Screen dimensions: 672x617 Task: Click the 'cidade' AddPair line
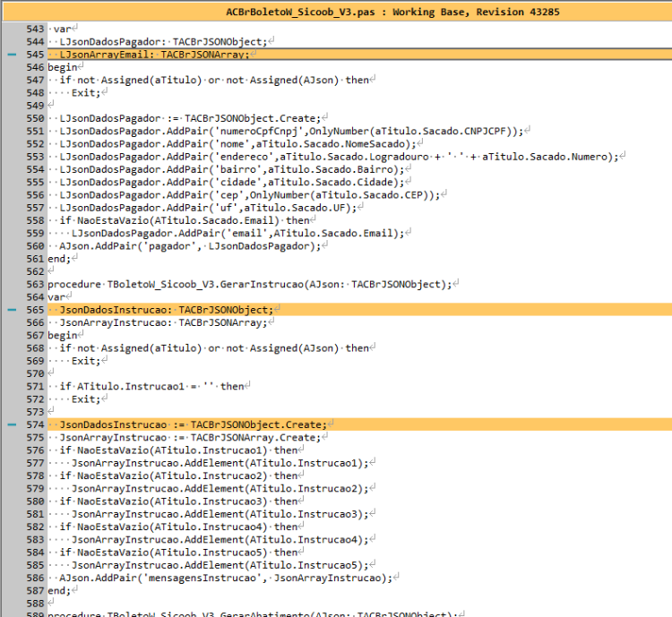pyautogui.click(x=232, y=182)
